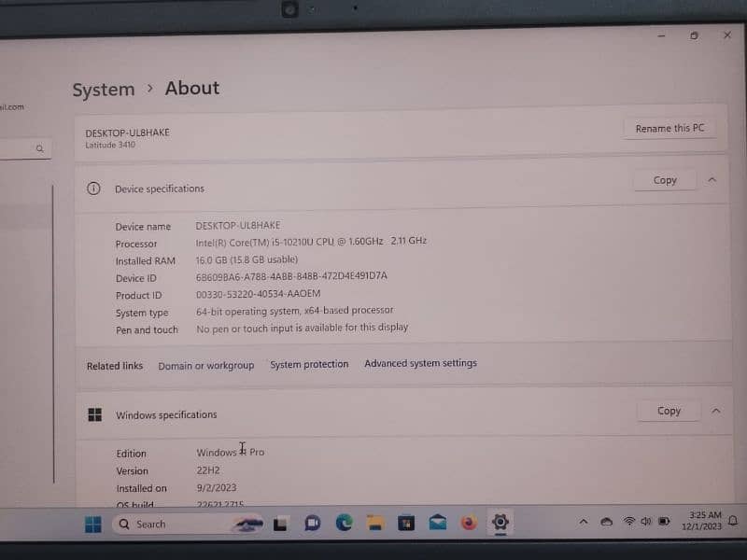The height and width of the screenshot is (560, 747).
Task: Select the Device ID value
Action: pos(291,276)
